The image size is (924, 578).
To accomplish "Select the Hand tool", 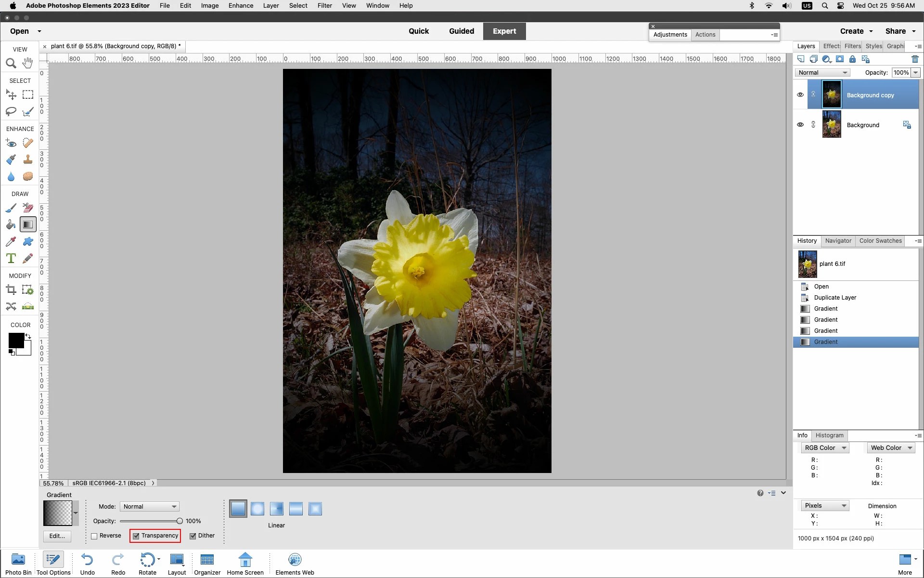I will point(28,63).
